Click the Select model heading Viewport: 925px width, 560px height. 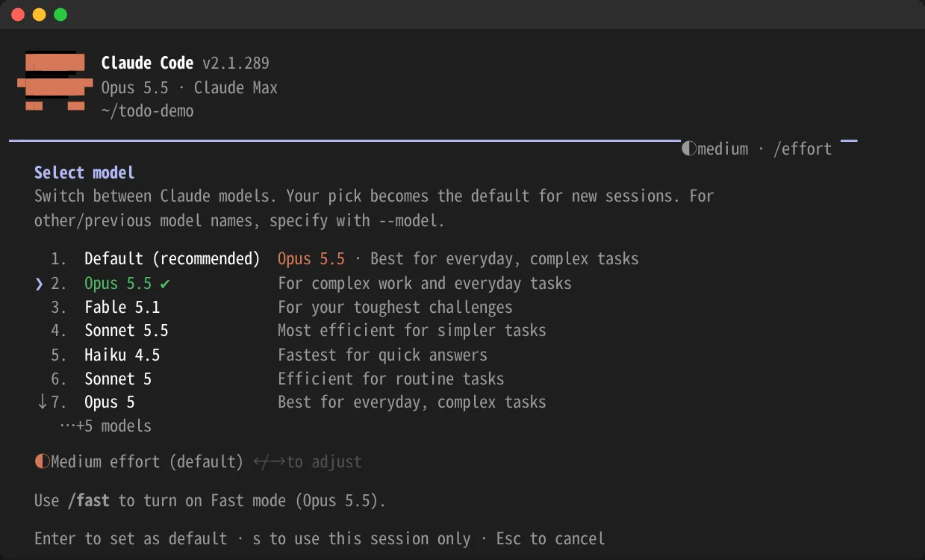pyautogui.click(x=84, y=172)
